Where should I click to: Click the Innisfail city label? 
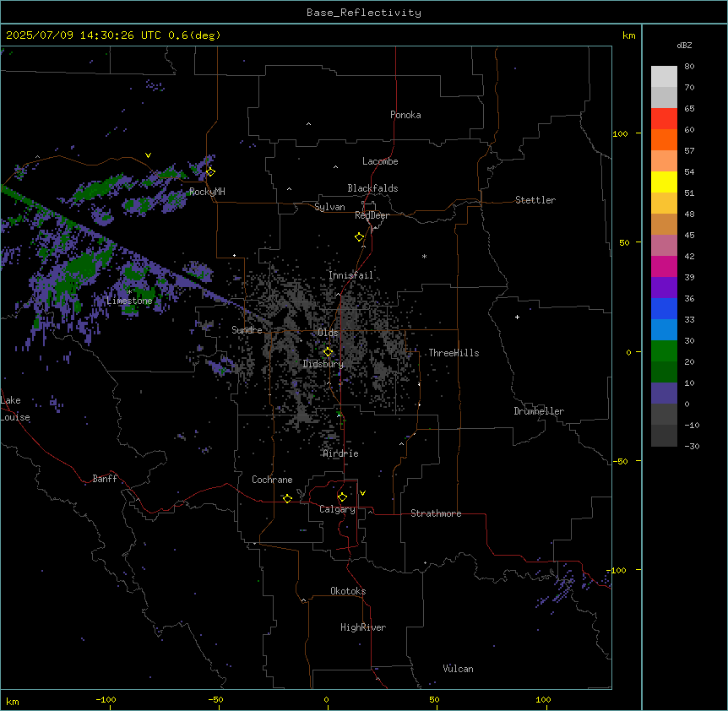[x=350, y=275]
